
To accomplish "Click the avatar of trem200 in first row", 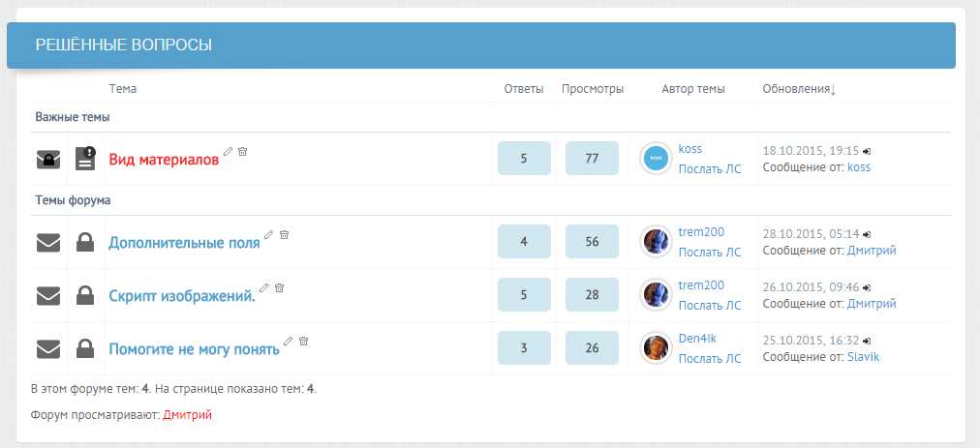I will 657,241.
